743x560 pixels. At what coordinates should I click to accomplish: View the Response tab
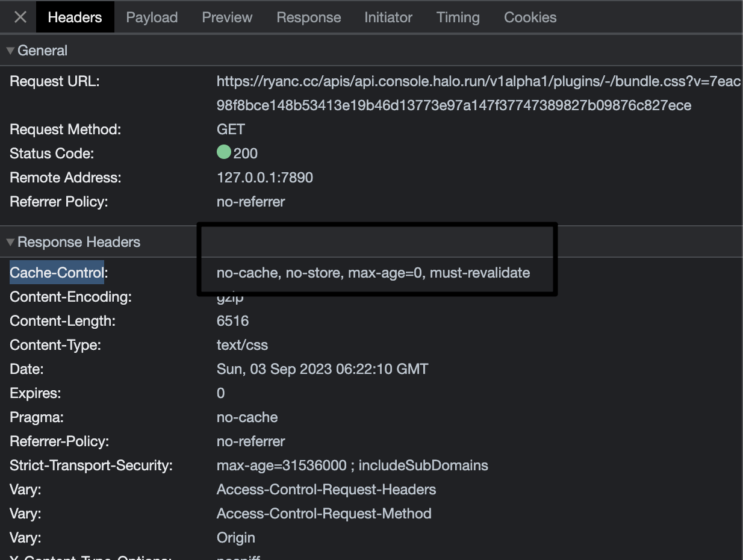tap(308, 17)
